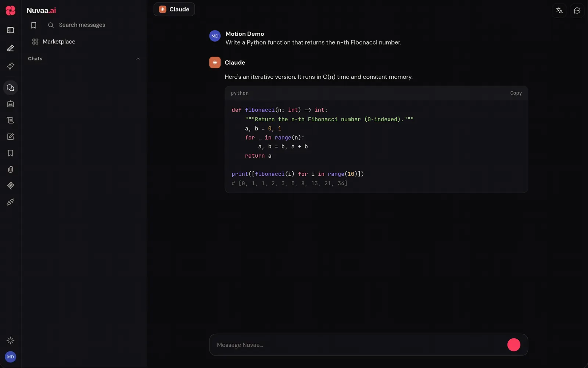Screen dimensions: 588x368
Task: Click the magnifier search icon
Action: click(x=51, y=25)
